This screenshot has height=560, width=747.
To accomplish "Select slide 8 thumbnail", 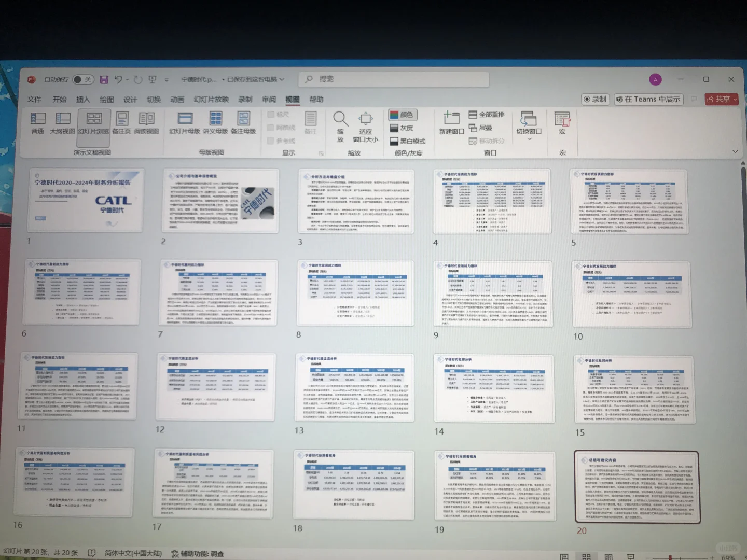I will (x=355, y=293).
